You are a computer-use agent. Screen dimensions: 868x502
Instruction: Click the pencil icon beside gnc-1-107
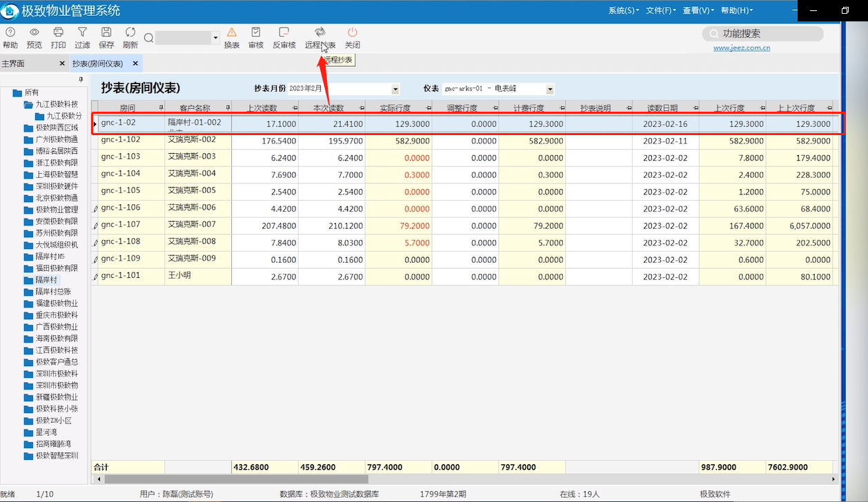coord(95,225)
